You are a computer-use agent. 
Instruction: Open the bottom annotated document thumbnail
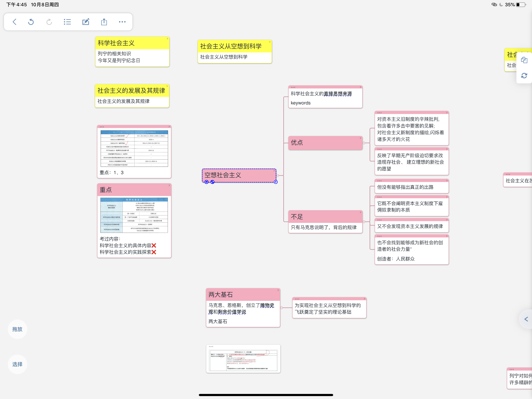click(x=243, y=360)
